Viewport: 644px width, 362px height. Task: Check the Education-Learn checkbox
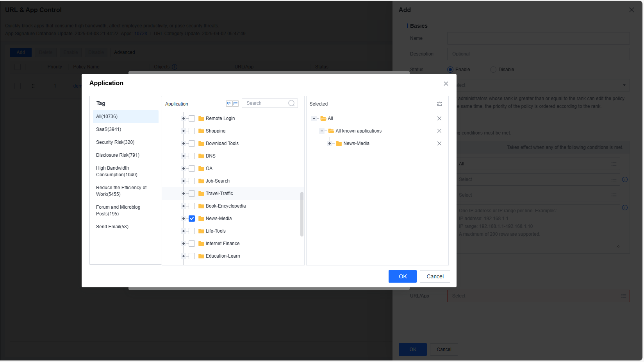192,256
